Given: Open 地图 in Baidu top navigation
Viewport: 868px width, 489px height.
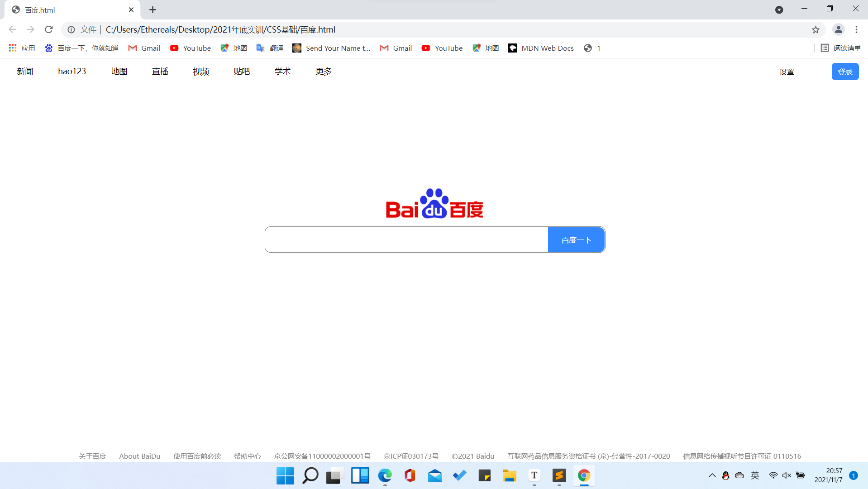Looking at the screenshot, I should tap(119, 72).
